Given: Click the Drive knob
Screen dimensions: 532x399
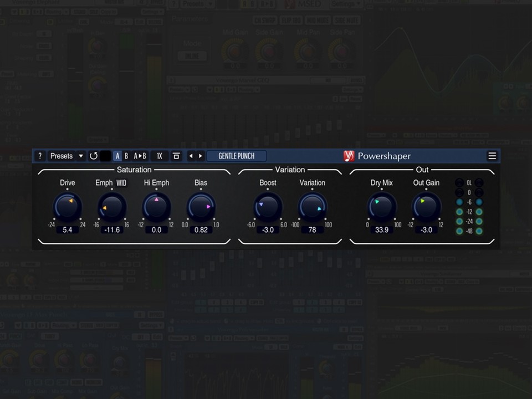Looking at the screenshot, I should (67, 207).
